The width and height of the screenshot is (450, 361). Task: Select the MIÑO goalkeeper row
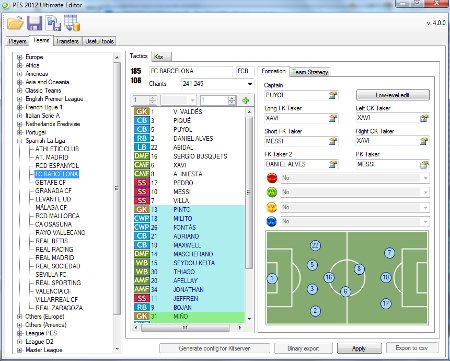tap(189, 316)
